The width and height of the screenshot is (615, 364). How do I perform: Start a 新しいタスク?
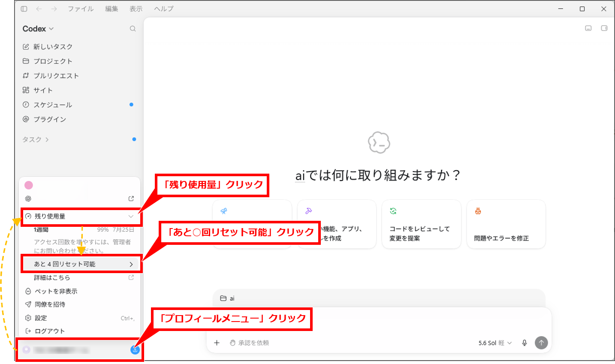tap(78, 47)
